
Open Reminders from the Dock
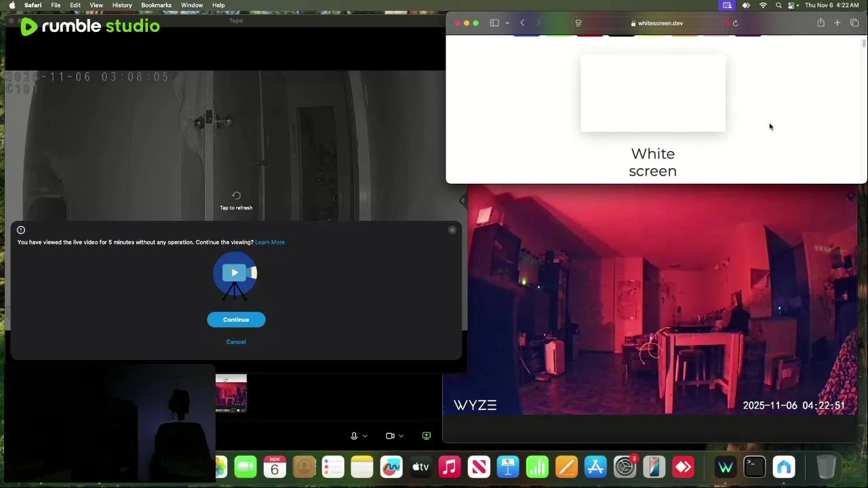point(333,467)
